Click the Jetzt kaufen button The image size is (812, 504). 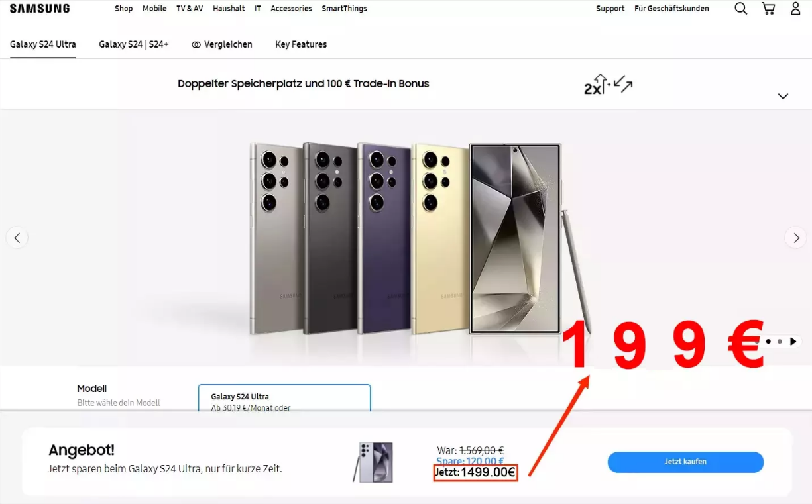[x=685, y=462]
